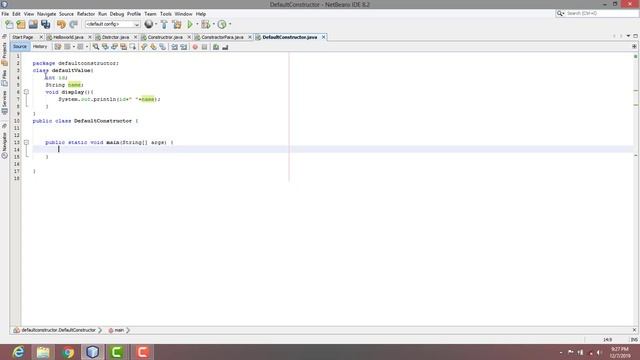
Task: Collapse the display() method fold
Action: 26,92
